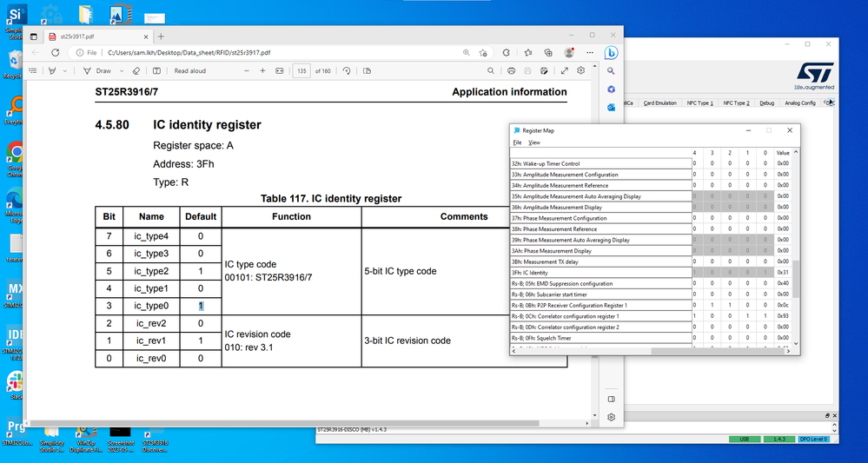Open Edge Collections icon
This screenshot has width=868, height=463.
click(548, 52)
